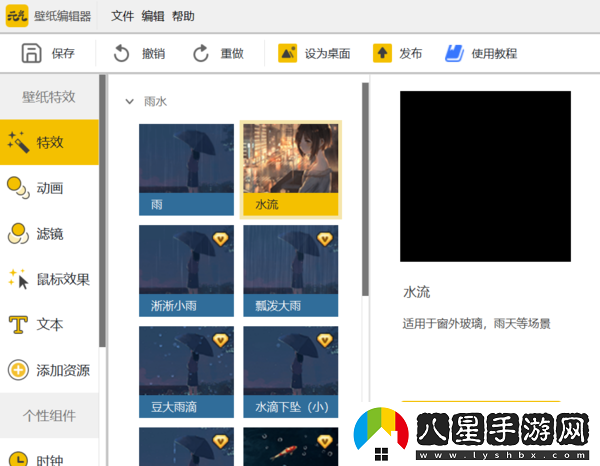Click the 使用教程 book icon

tap(455, 53)
